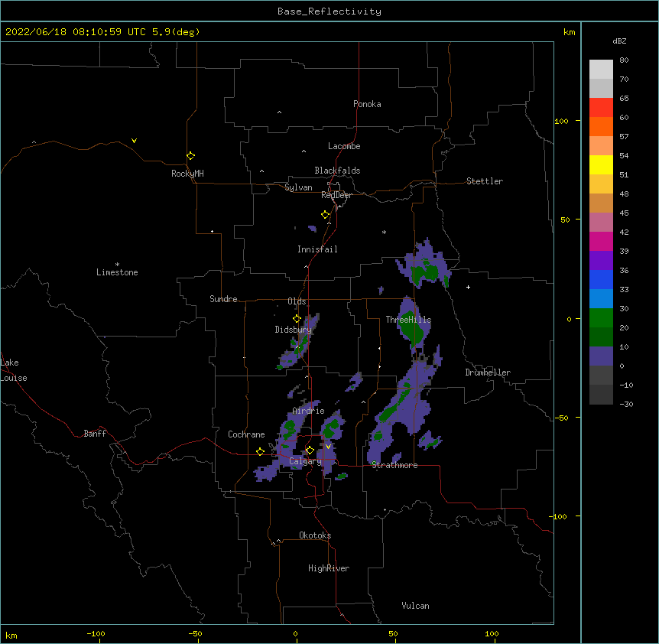
Task: Click the Ponoka town label
Action: click(x=367, y=104)
